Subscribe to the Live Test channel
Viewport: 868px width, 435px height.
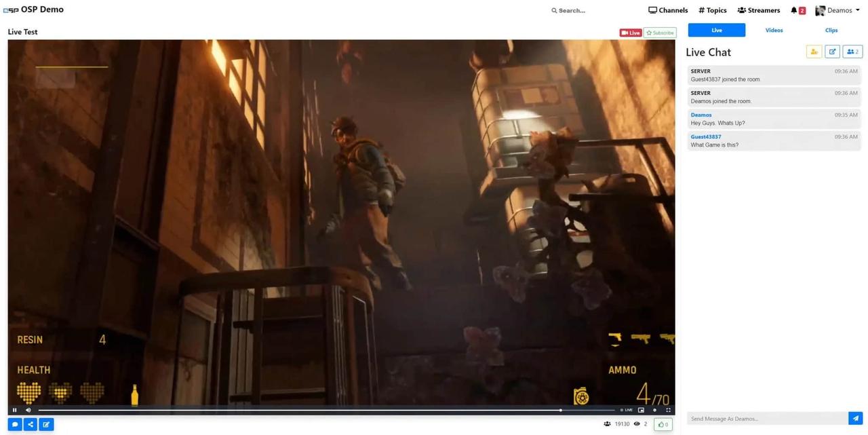[660, 33]
